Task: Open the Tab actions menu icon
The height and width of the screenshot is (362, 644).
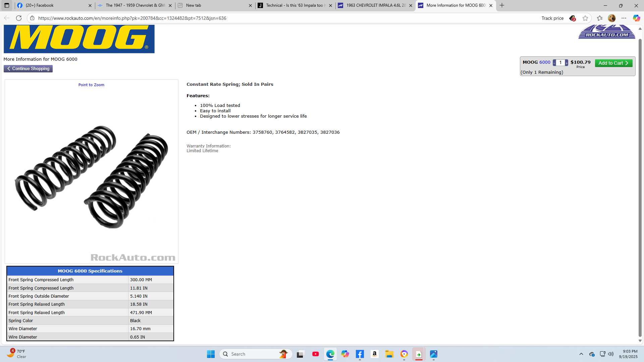Action: (7, 5)
